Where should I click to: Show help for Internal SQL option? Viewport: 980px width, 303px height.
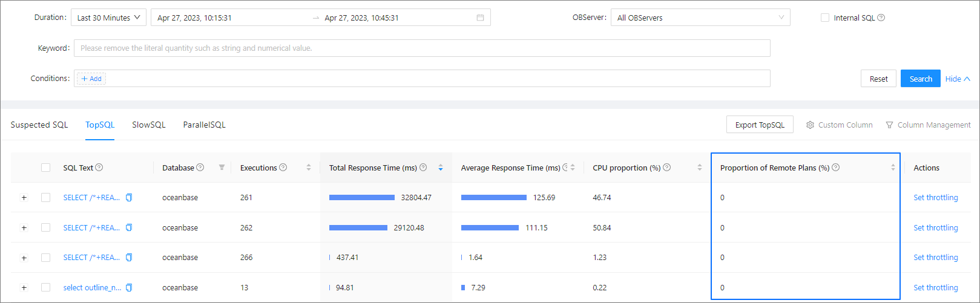point(881,18)
